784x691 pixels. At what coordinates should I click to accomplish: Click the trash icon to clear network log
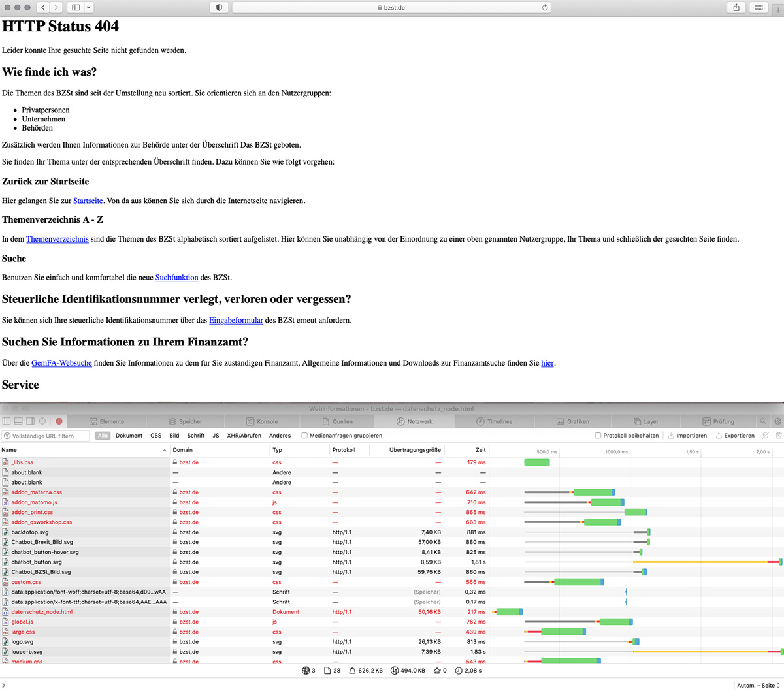(x=778, y=436)
